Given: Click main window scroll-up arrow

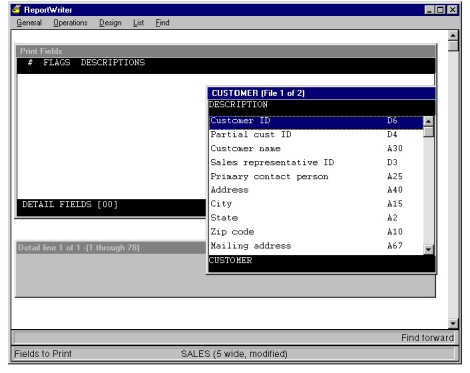Looking at the screenshot, I should click(x=453, y=35).
